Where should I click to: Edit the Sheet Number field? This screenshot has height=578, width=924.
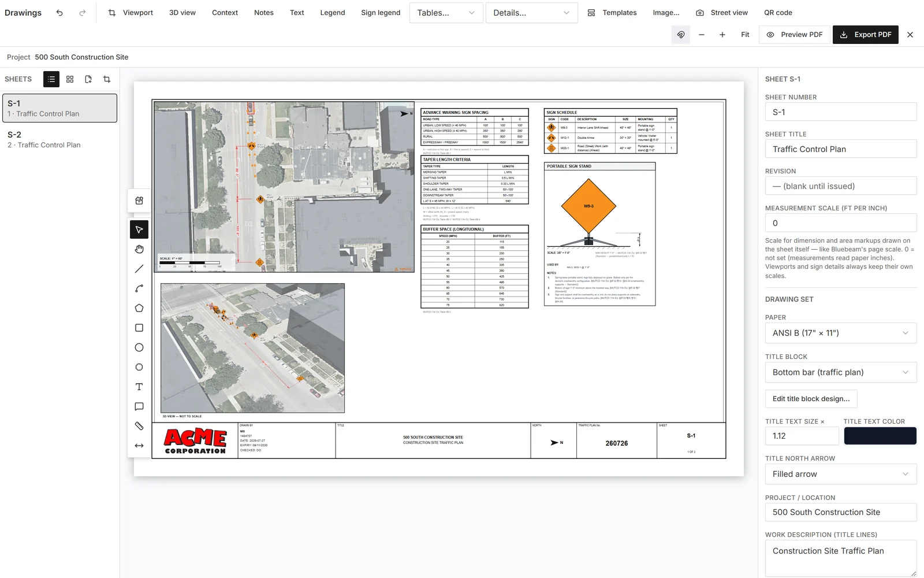[x=841, y=112]
